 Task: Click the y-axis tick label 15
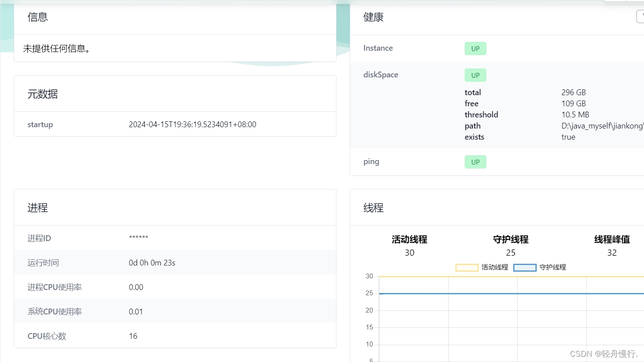pyautogui.click(x=369, y=327)
